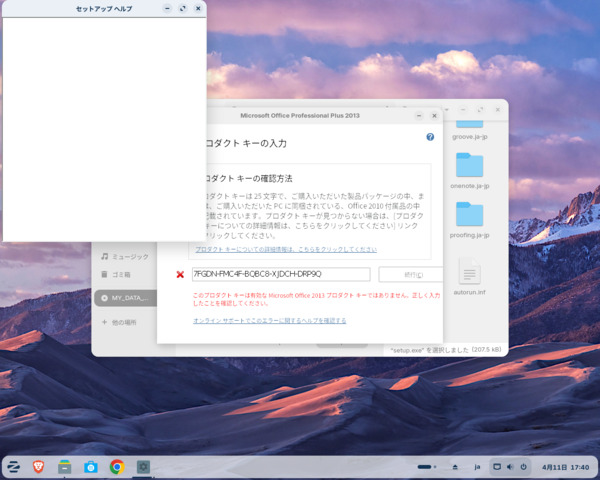The image size is (600, 480).
Task: Minimize the Office Professional Plus 2013 window
Action: pyautogui.click(x=419, y=116)
